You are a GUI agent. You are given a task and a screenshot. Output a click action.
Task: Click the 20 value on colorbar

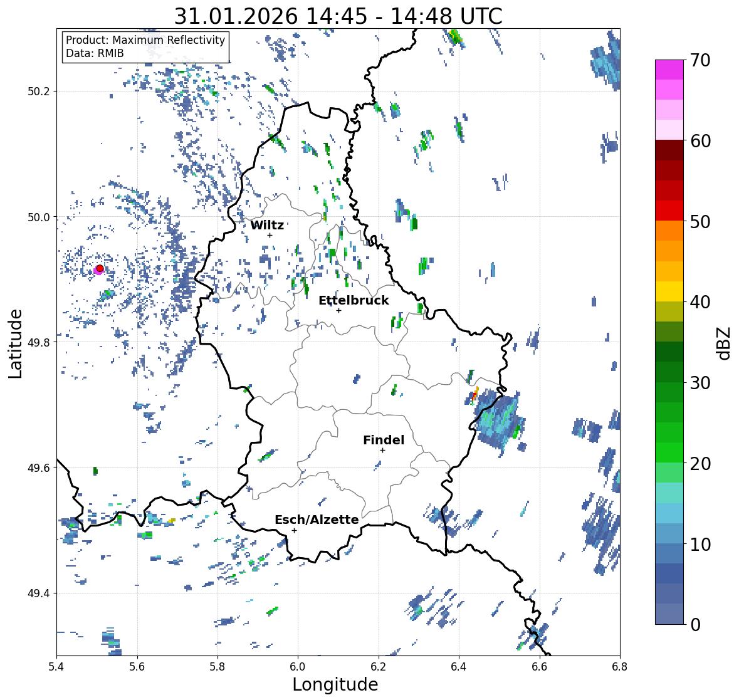700,464
